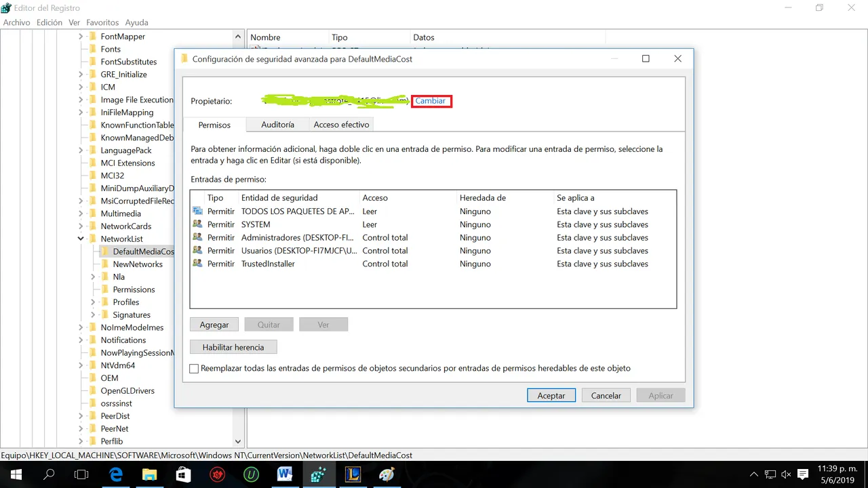Screen dimensions: 868x488
Task: Open the volume tray icon
Action: click(x=787, y=474)
